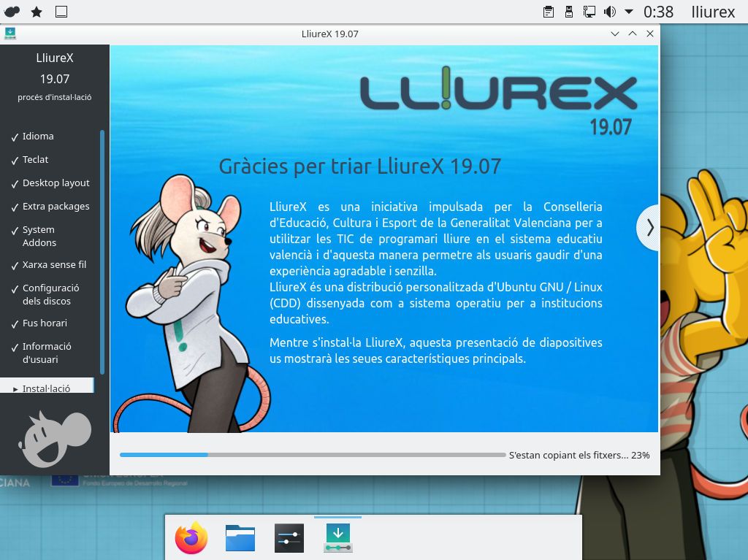Viewport: 748px width, 560px height.
Task: Click the grey mouse logo in sidebar
Action: pyautogui.click(x=54, y=439)
